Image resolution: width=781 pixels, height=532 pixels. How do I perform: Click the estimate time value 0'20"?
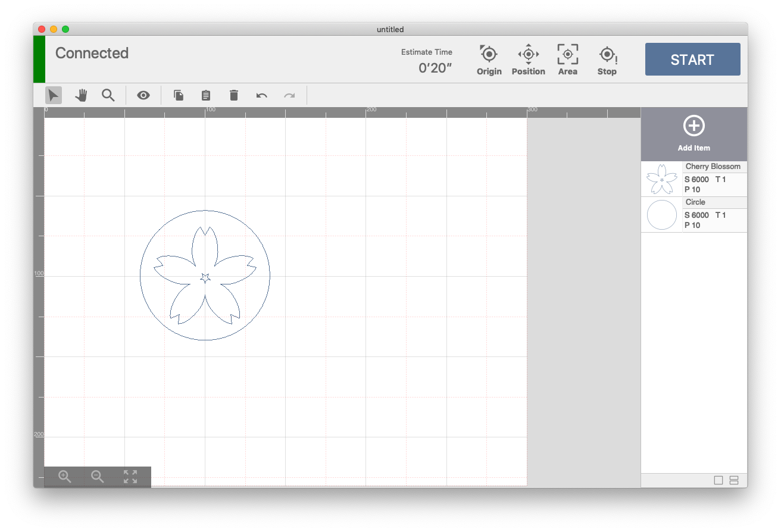[435, 68]
